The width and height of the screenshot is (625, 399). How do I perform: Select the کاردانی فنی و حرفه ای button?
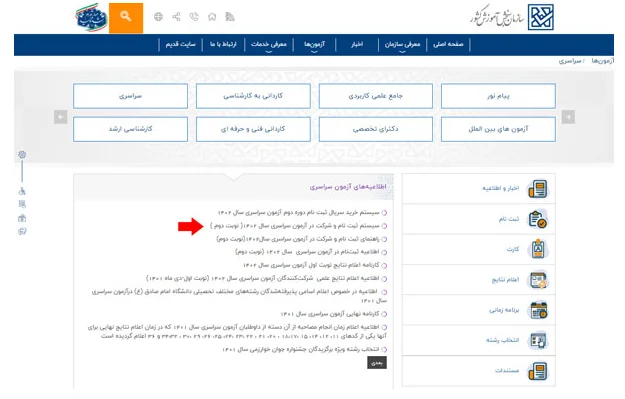tap(253, 129)
